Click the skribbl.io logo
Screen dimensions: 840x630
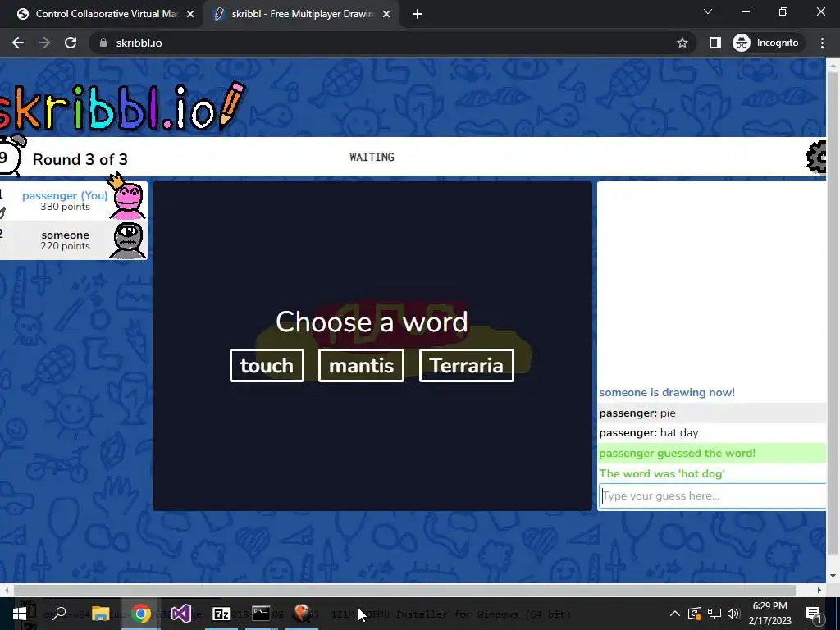point(122,106)
